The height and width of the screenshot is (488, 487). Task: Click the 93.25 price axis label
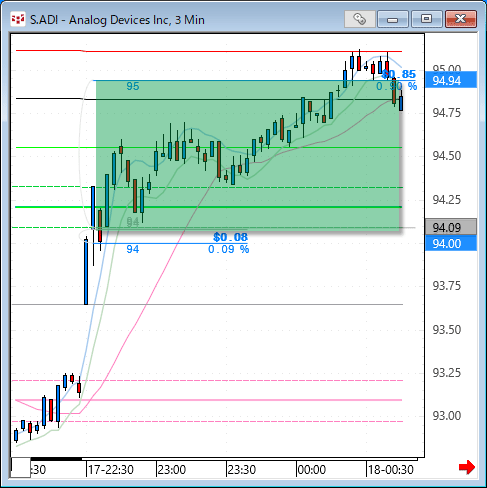pos(447,372)
